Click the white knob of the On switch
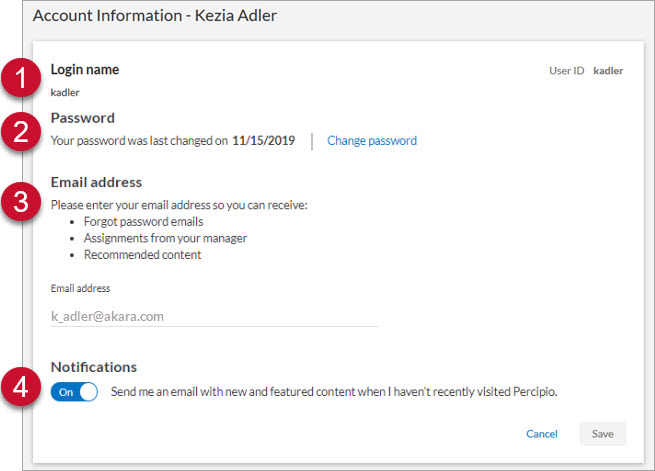The width and height of the screenshot is (655, 471). point(88,392)
